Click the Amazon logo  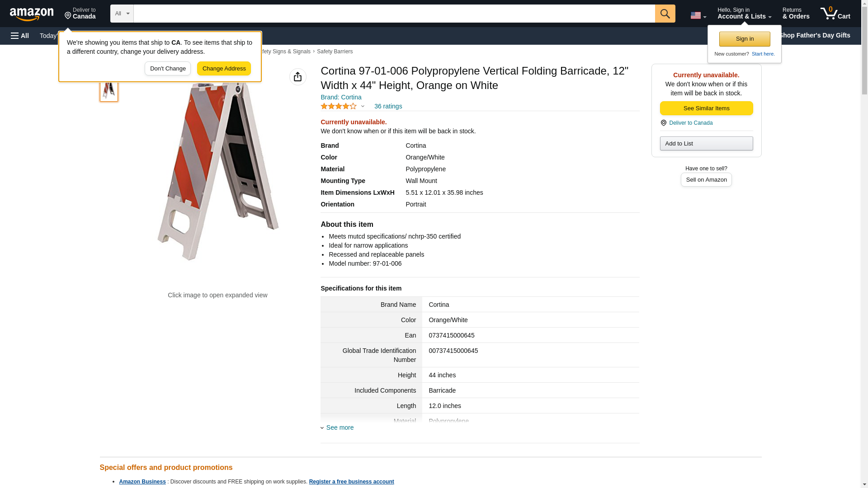coord(32,14)
